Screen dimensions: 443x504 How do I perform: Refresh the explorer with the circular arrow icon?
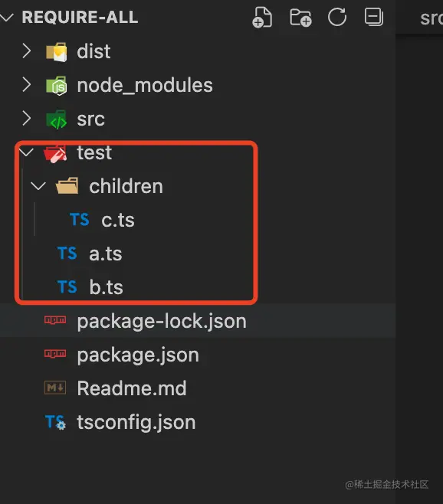click(x=337, y=17)
